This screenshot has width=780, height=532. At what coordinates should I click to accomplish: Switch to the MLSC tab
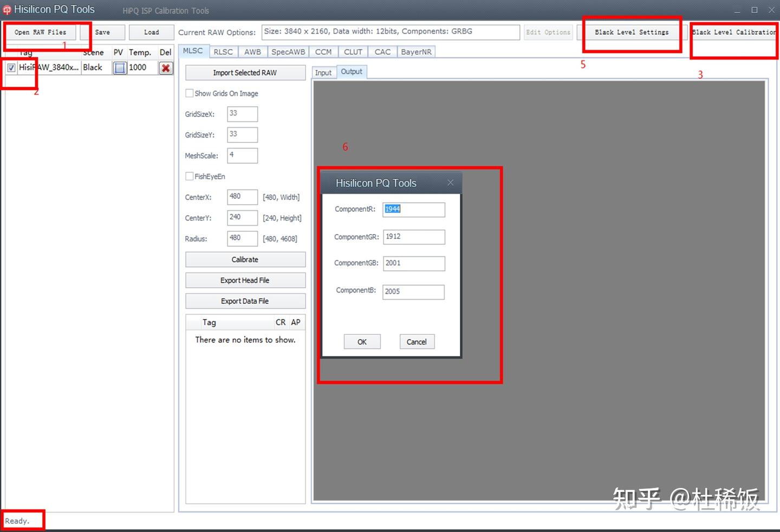[x=193, y=51]
